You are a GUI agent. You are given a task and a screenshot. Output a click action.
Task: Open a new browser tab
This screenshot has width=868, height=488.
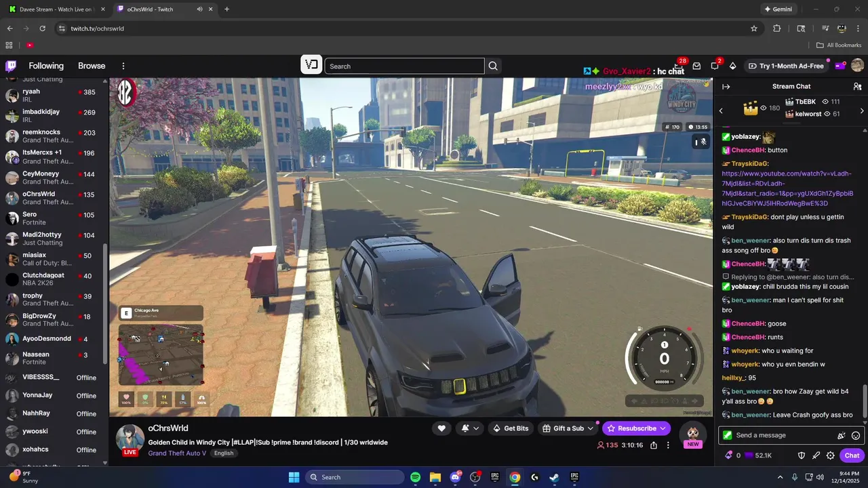coord(226,9)
